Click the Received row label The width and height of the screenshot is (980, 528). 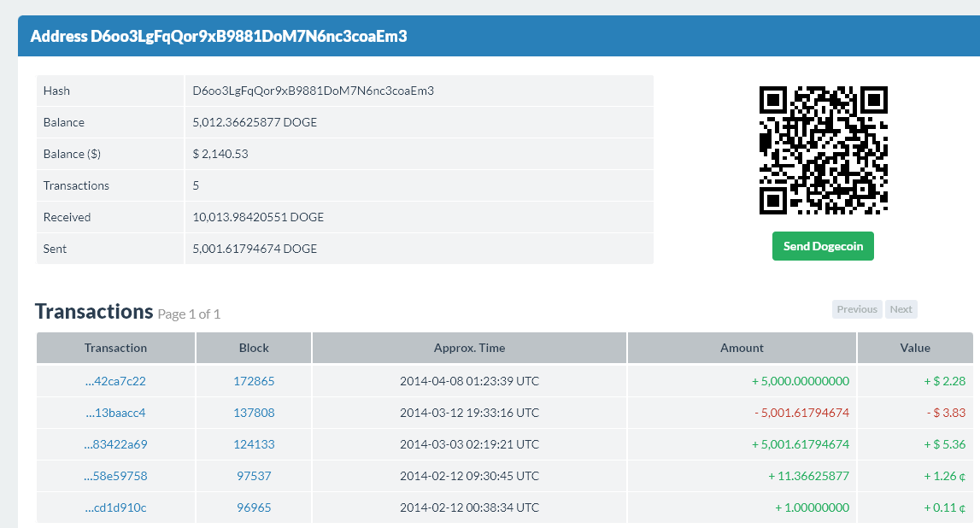[67, 217]
